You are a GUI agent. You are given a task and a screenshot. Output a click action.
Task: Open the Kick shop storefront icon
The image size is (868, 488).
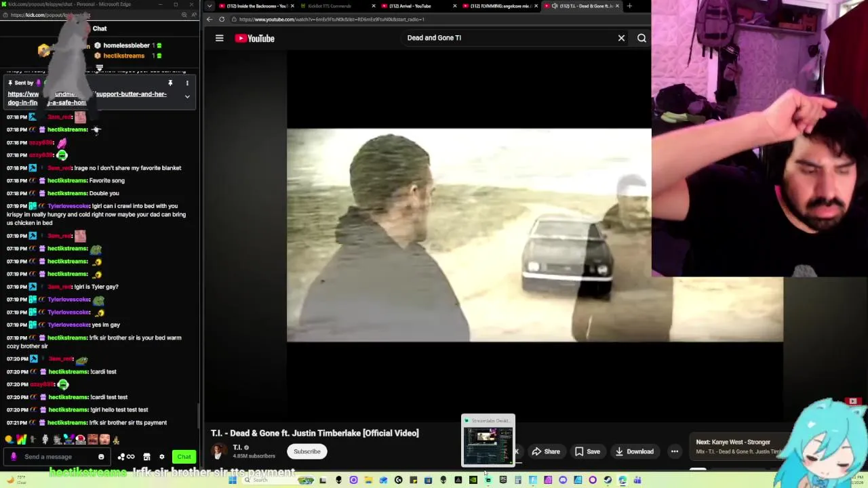146,457
